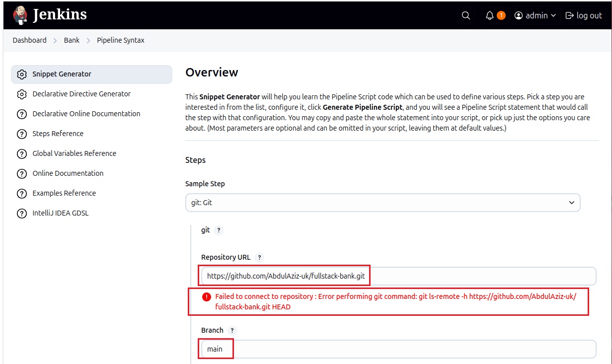
Task: Open Declarative Online Documentation sidebar item
Action: [86, 114]
